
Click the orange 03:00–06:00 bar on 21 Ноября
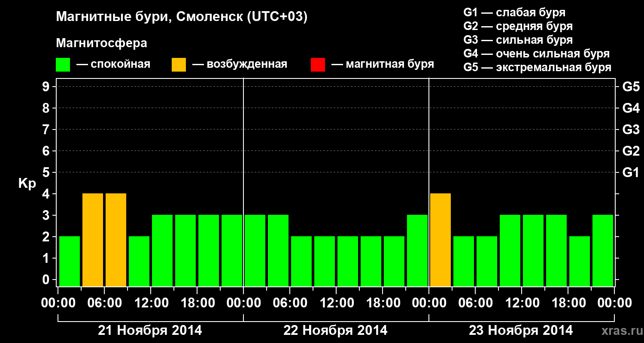(x=93, y=240)
